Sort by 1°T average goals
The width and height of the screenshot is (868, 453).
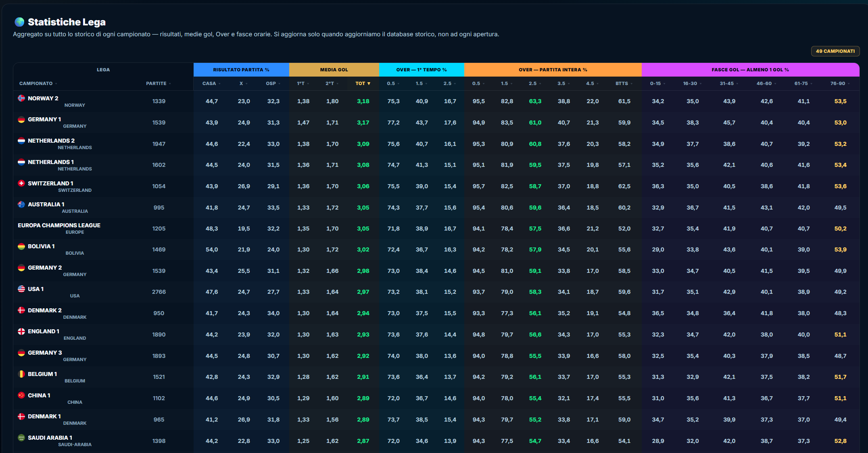(303, 83)
